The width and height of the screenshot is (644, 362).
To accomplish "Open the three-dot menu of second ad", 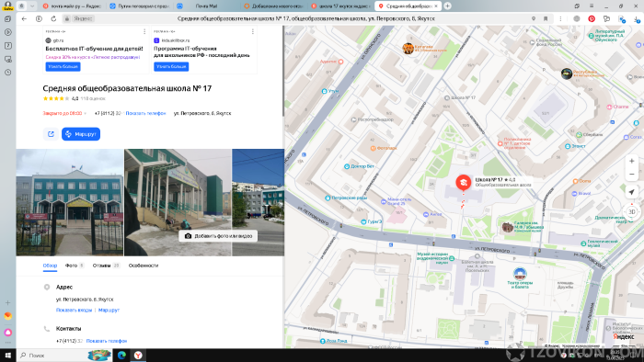I will pos(253,31).
